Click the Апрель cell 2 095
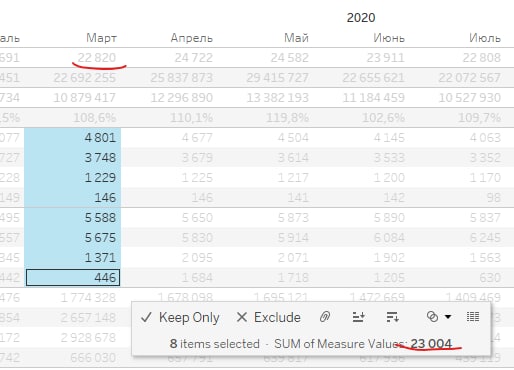514x370 pixels. tap(197, 258)
